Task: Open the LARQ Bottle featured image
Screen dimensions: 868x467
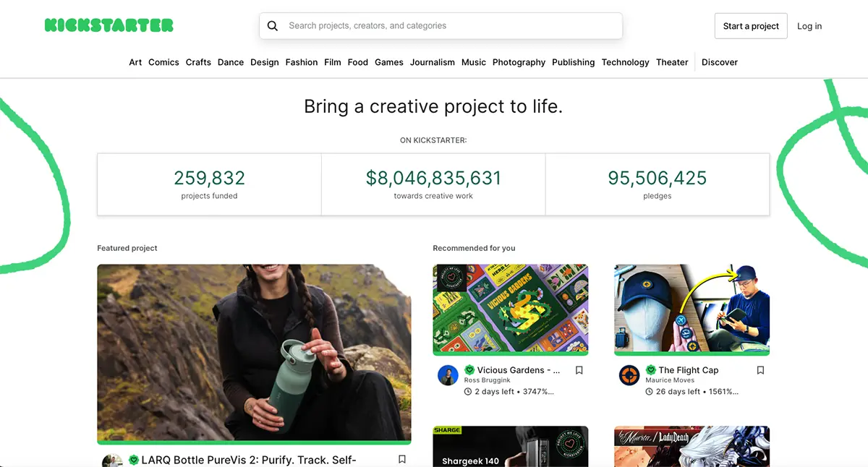Action: [254, 353]
